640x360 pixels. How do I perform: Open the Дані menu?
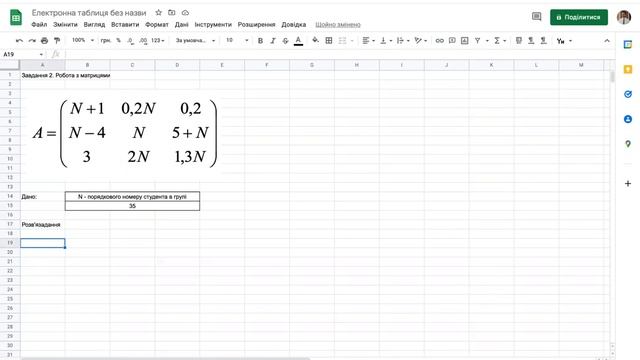click(x=182, y=24)
